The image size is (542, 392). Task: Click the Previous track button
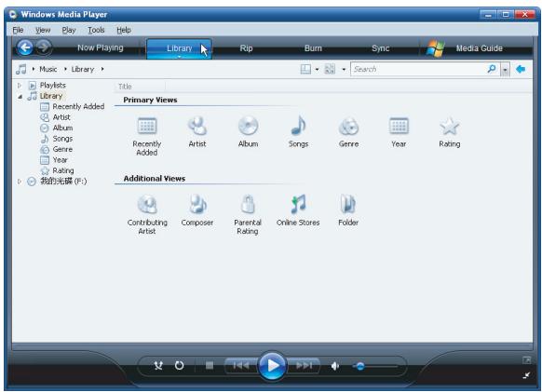(x=241, y=365)
